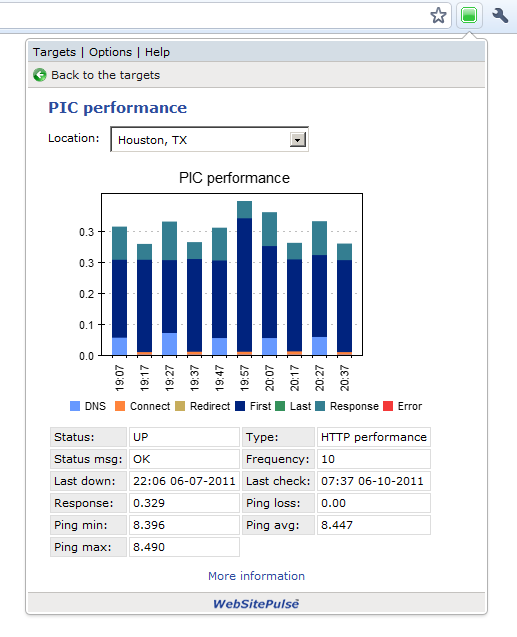
Task: Click the Connect legend orange square
Action: [x=120, y=406]
